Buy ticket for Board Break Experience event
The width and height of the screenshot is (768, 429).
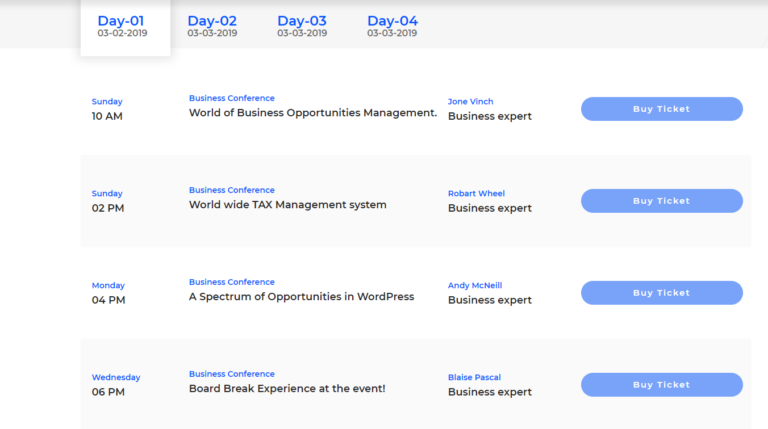coord(661,385)
